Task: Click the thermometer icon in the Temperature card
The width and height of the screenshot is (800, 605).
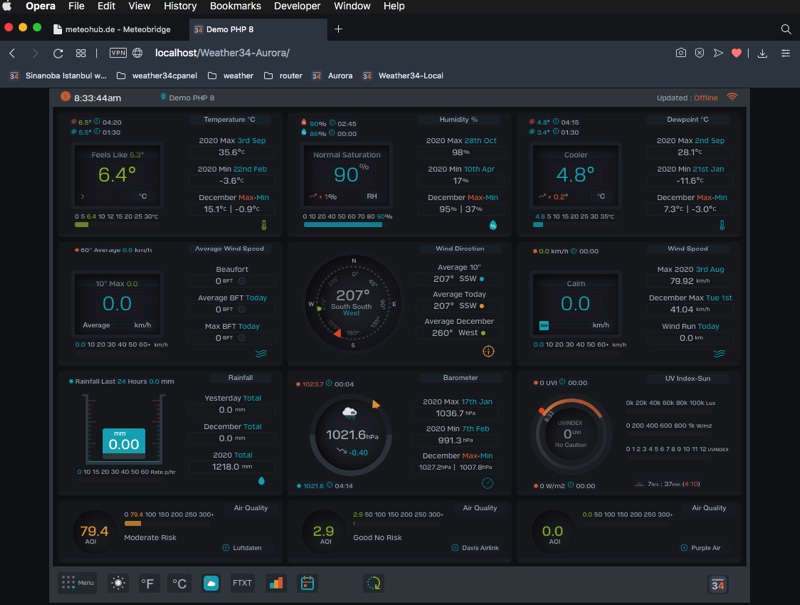Action: click(x=264, y=224)
